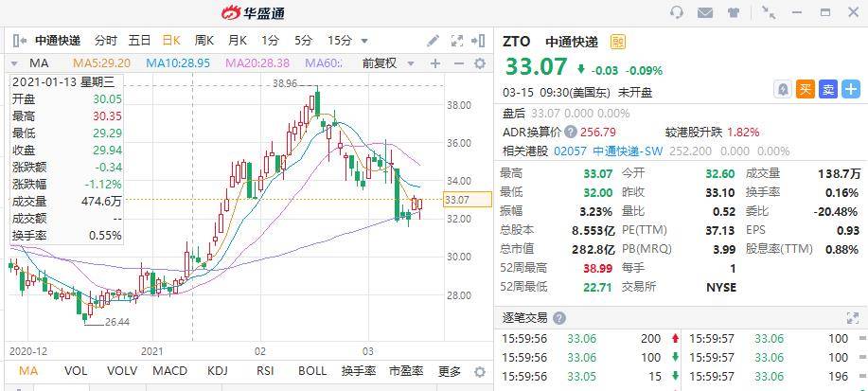Set price alert bell icon

[782, 90]
